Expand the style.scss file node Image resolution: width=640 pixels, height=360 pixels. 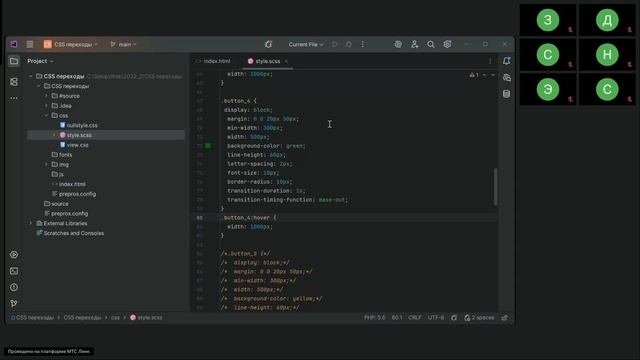click(54, 135)
